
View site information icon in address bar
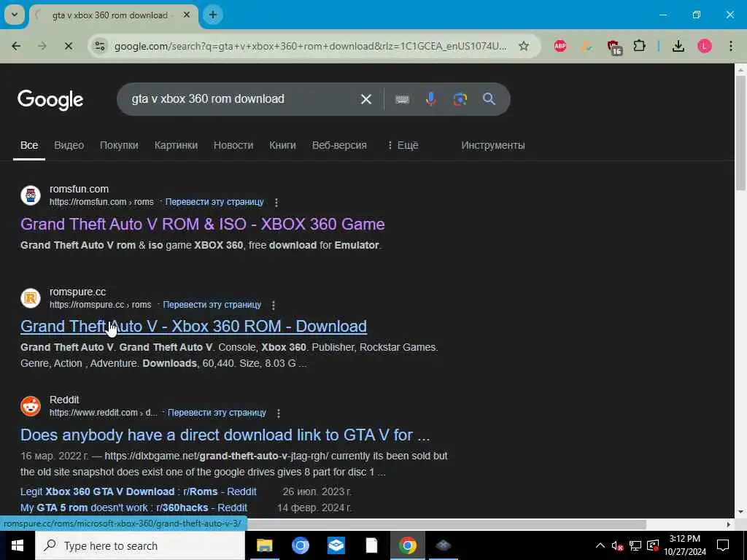(99, 46)
